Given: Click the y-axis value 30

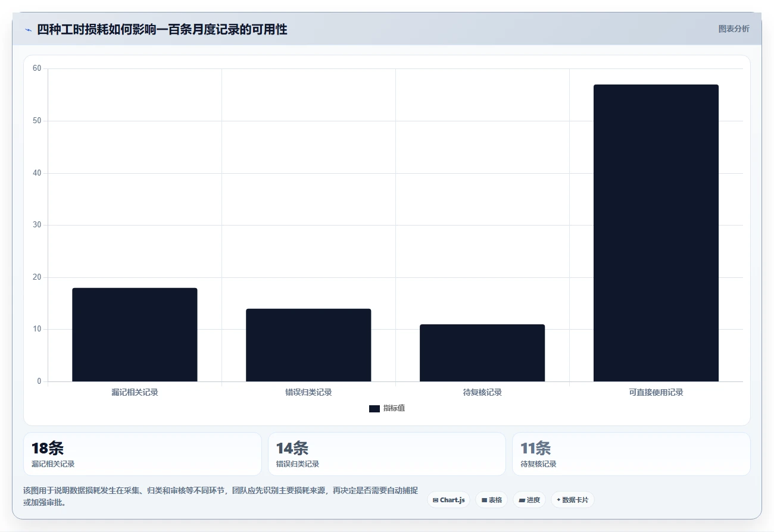Looking at the screenshot, I should click(37, 225).
